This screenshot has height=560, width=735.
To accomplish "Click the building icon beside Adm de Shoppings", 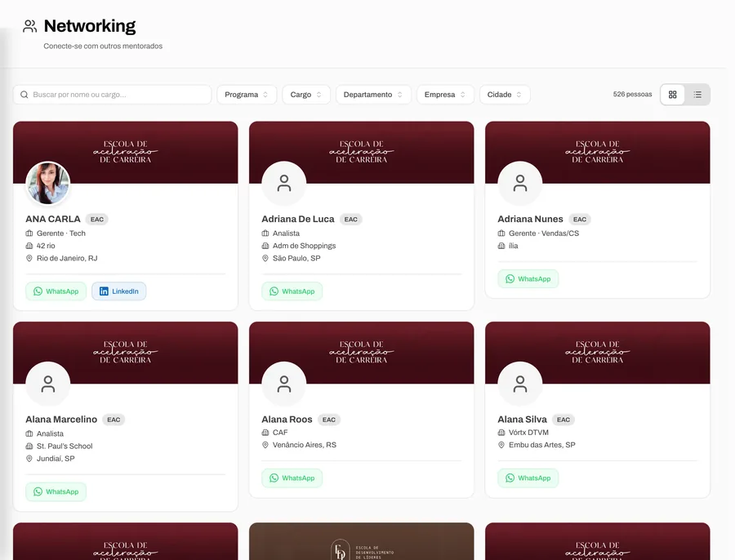I will [265, 246].
